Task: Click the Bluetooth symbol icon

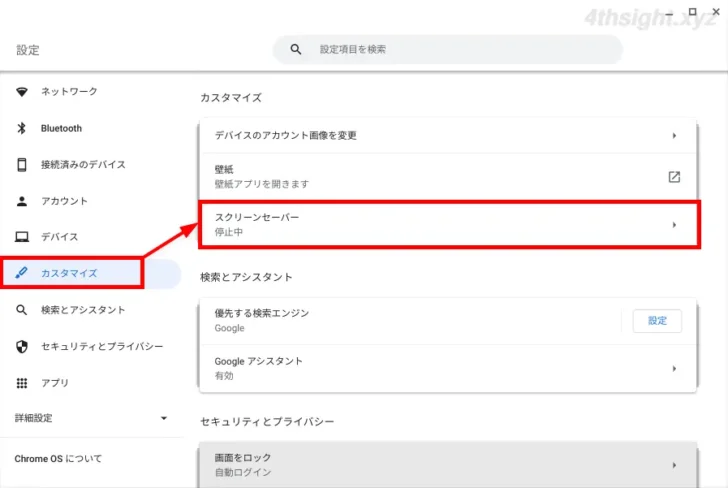Action: point(21,128)
